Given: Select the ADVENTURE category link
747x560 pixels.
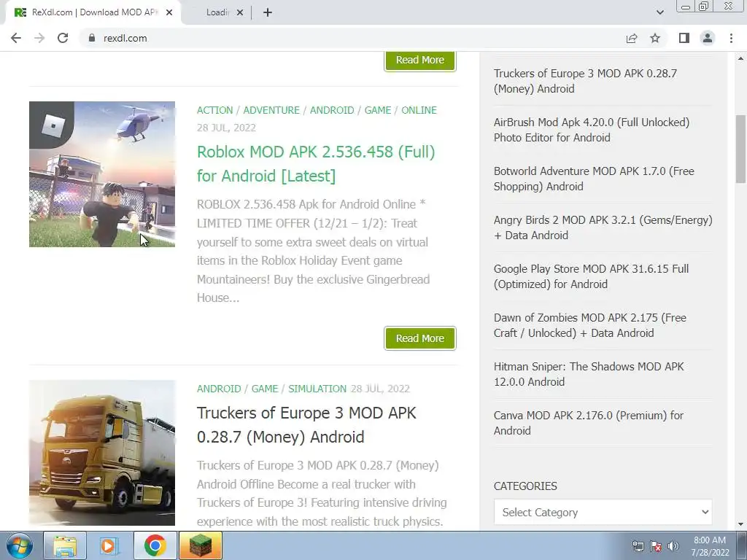Looking at the screenshot, I should tap(271, 110).
